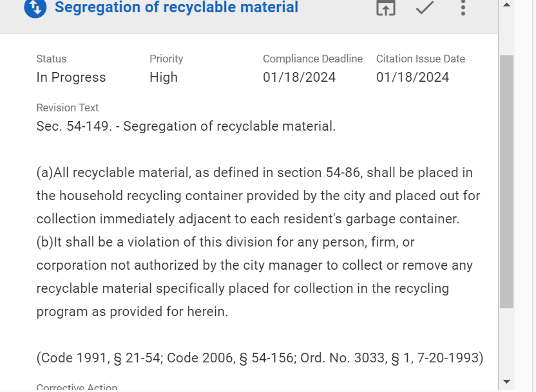Click the Corrective Action label

(x=77, y=387)
